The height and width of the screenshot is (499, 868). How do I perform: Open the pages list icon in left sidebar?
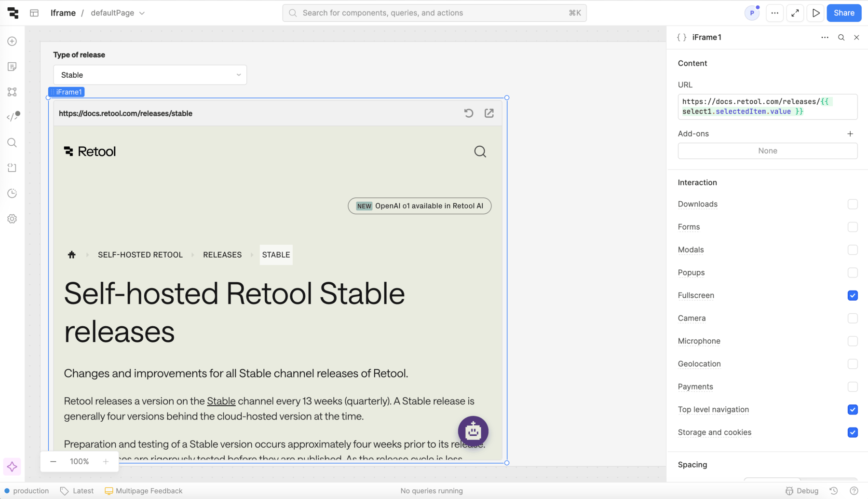pos(13,67)
